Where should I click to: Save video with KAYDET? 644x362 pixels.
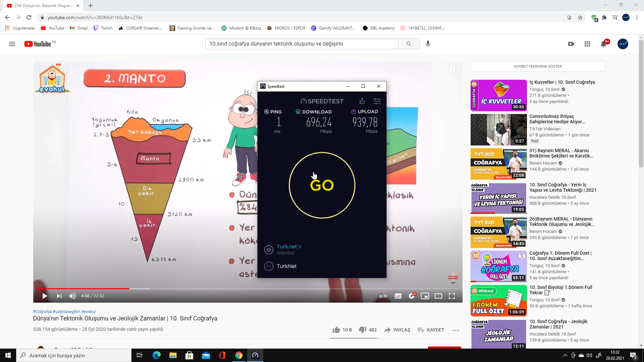click(431, 330)
